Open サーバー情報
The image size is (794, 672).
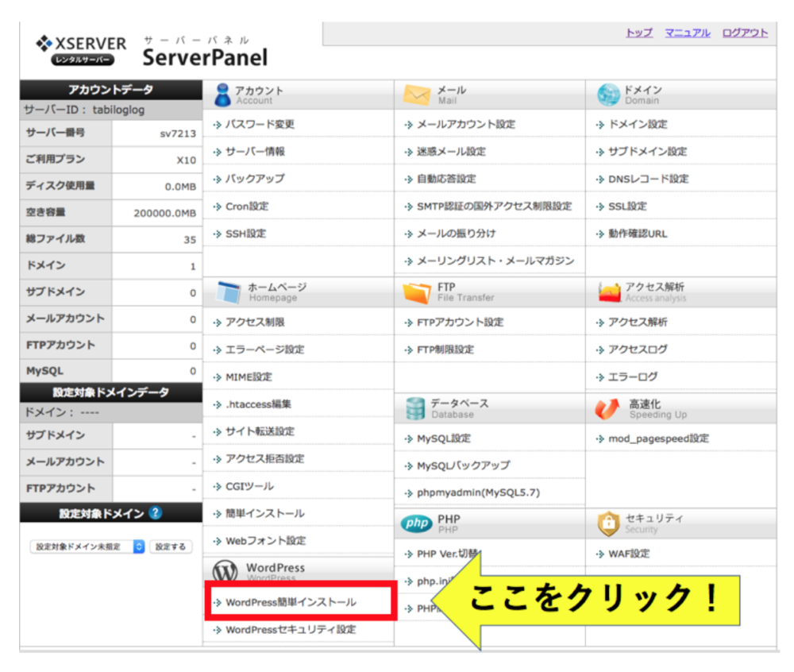pos(255,152)
